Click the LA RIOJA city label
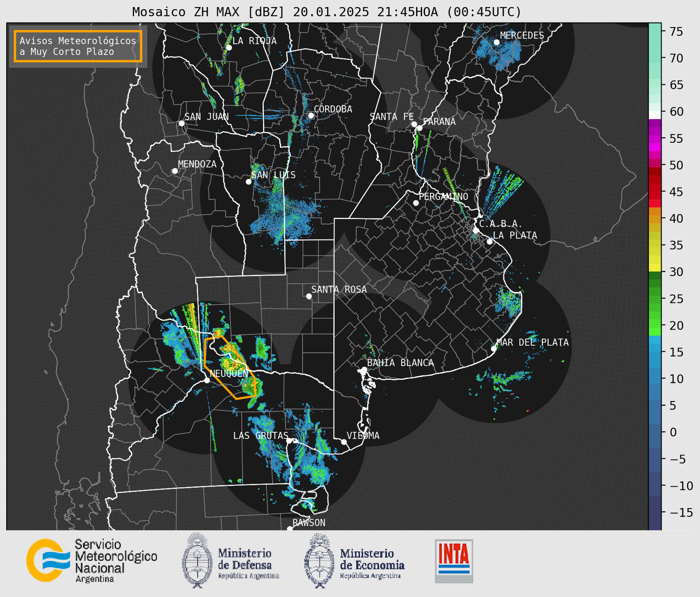The image size is (700, 597). pyautogui.click(x=254, y=41)
